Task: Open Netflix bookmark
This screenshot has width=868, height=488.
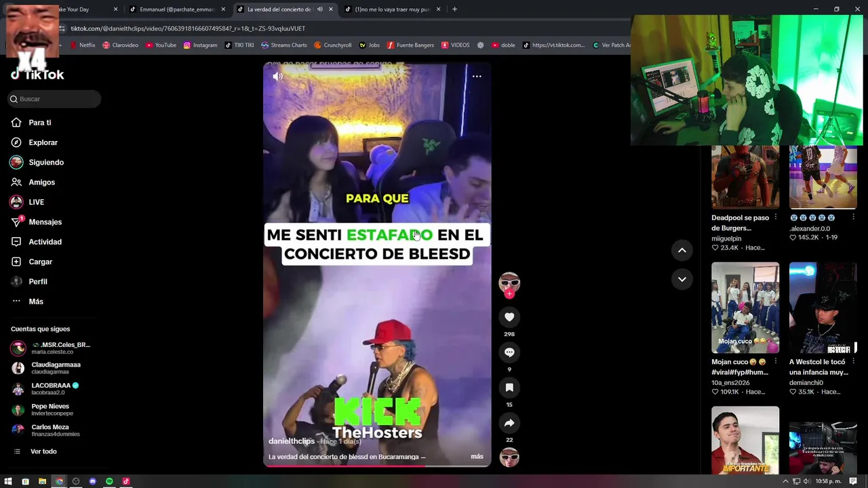Action: click(x=83, y=45)
